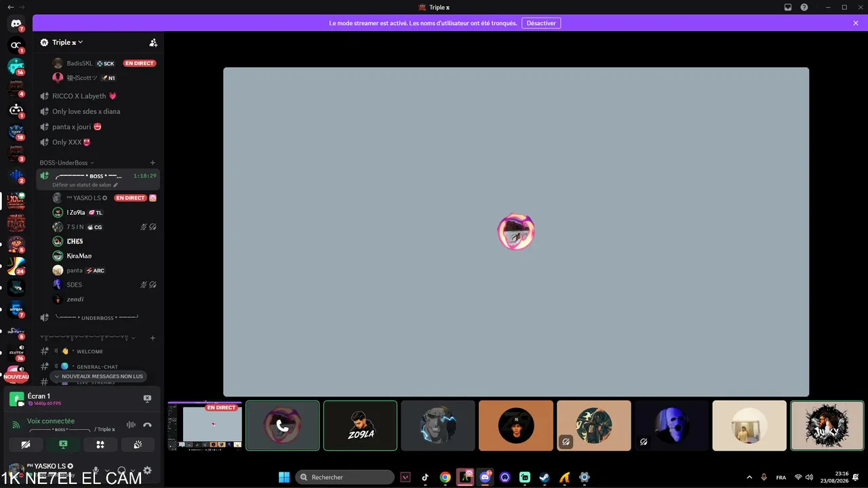Open the soundboard
The image size is (868, 488).
(x=138, y=445)
